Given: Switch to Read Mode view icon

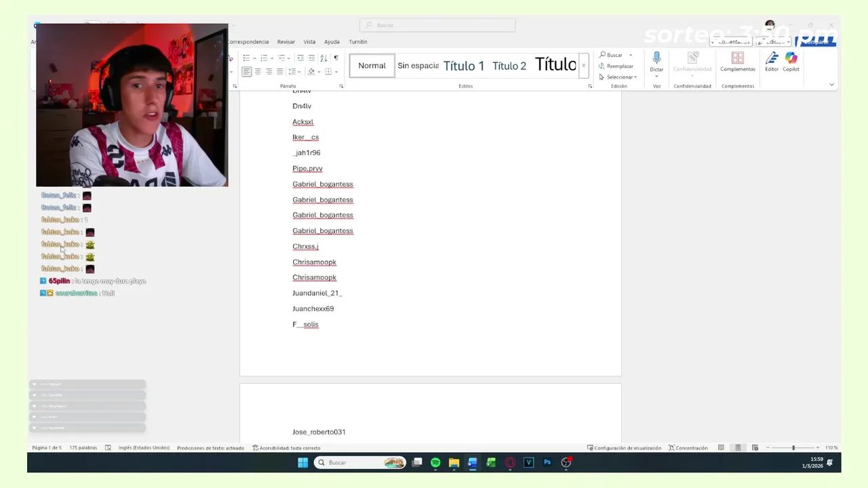Looking at the screenshot, I should tap(721, 448).
